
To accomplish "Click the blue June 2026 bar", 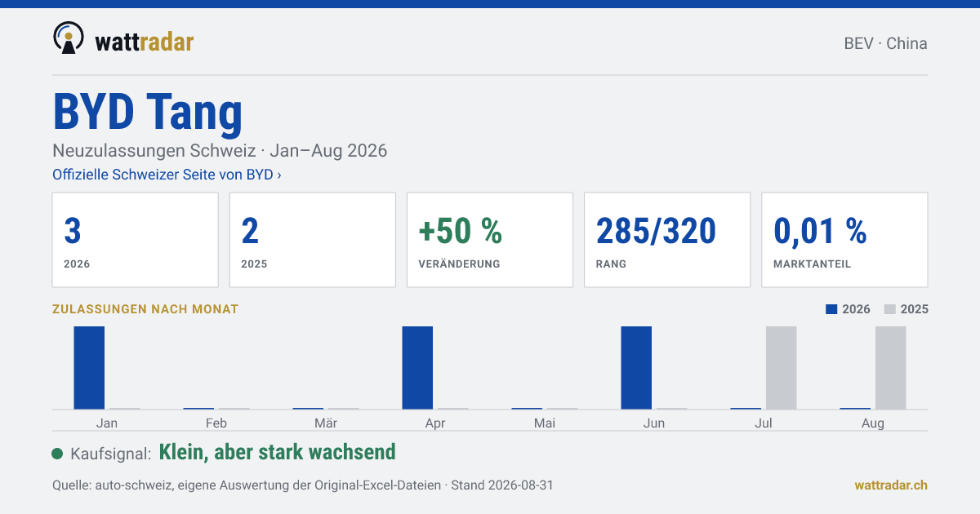I will 636,368.
